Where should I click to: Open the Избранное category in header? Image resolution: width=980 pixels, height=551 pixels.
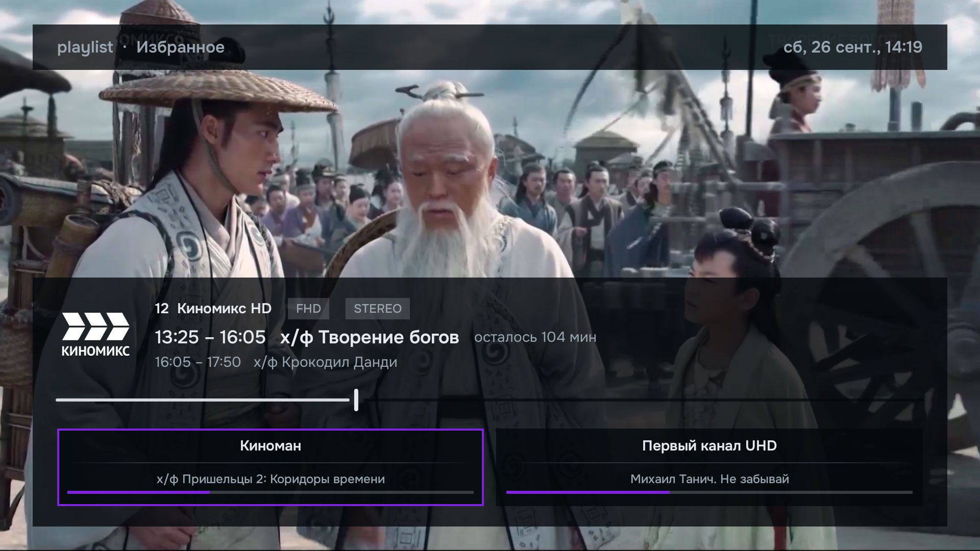point(180,47)
